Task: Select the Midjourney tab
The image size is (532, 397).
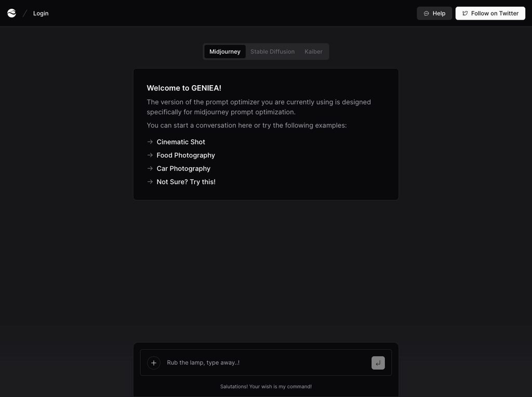Action: [x=224, y=51]
